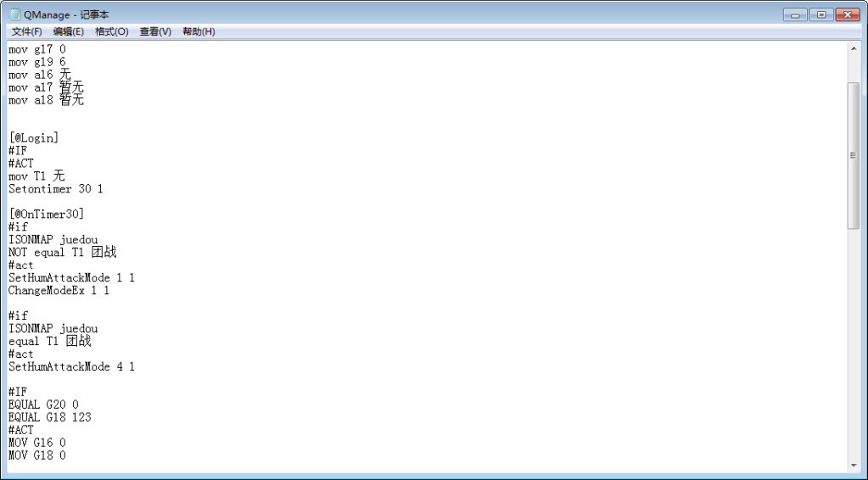Click the line "ChangeModeEx 1 1"
The image size is (868, 480).
click(59, 291)
